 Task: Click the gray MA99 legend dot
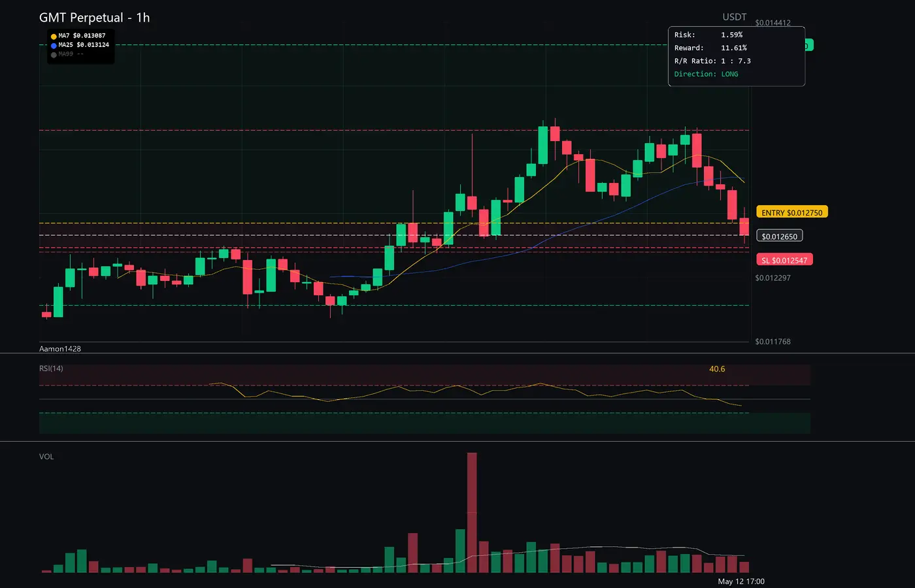(54, 55)
